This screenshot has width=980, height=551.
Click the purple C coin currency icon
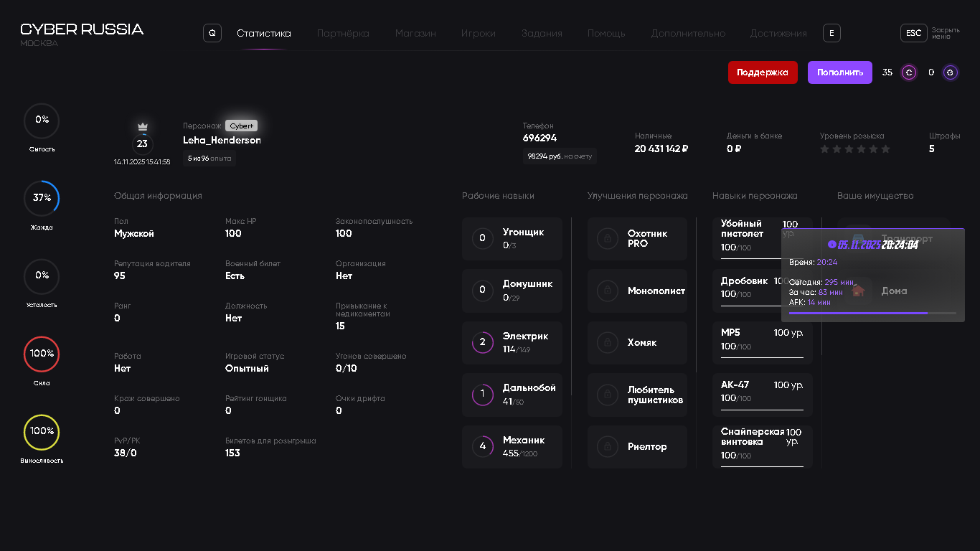click(x=909, y=72)
